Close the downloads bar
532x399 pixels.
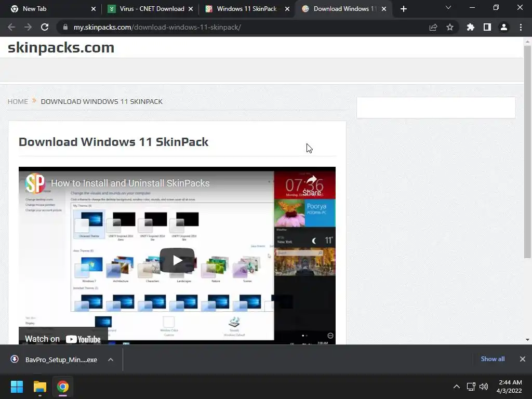tap(523, 359)
